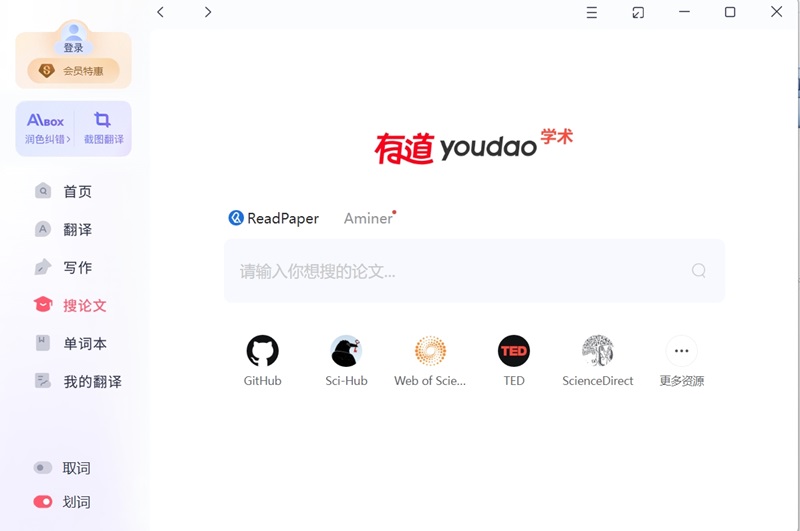The width and height of the screenshot is (800, 531).
Task: Open the TED resource icon
Action: point(514,351)
